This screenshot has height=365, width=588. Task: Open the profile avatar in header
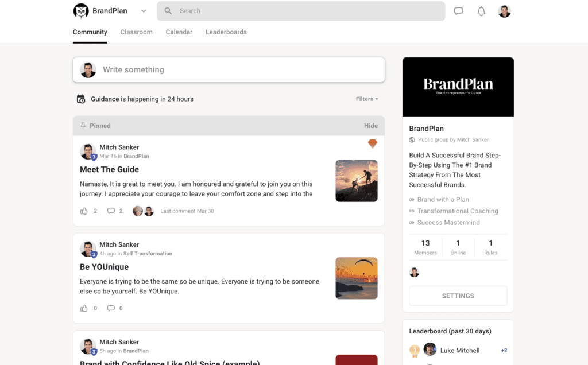tap(504, 11)
